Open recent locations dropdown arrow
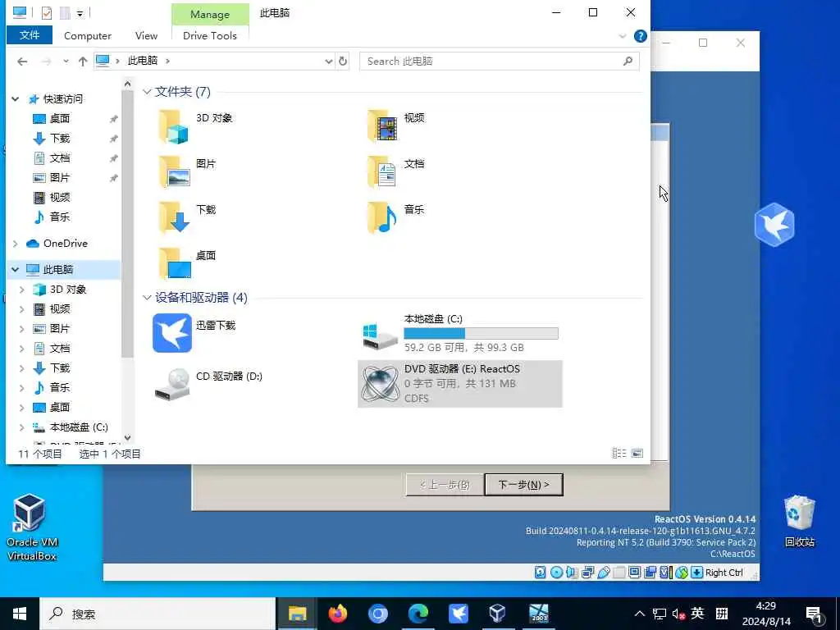Screen dimensions: 840x630 coord(66,61)
